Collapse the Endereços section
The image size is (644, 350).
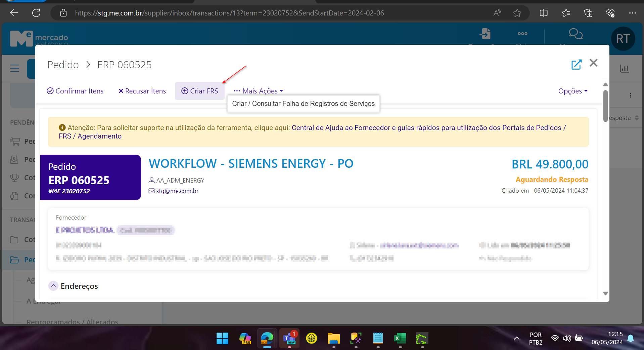(53, 286)
